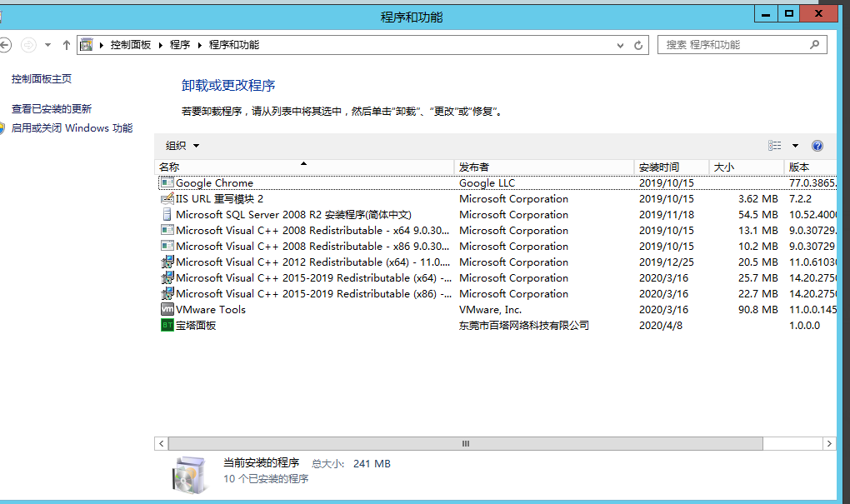Viewport: 850px width, 504px height.
Task: Click the Visual C++ 2008 x86 icon
Action: [167, 246]
